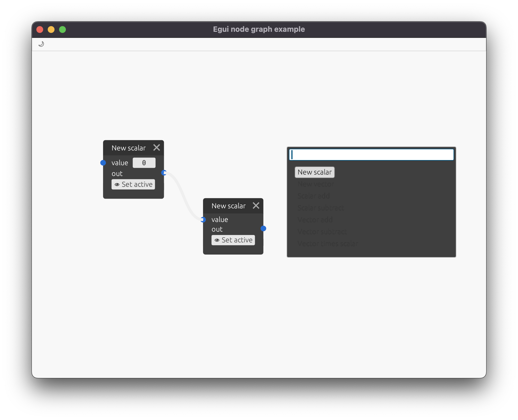Choose New scalar in node finder

tap(315, 172)
